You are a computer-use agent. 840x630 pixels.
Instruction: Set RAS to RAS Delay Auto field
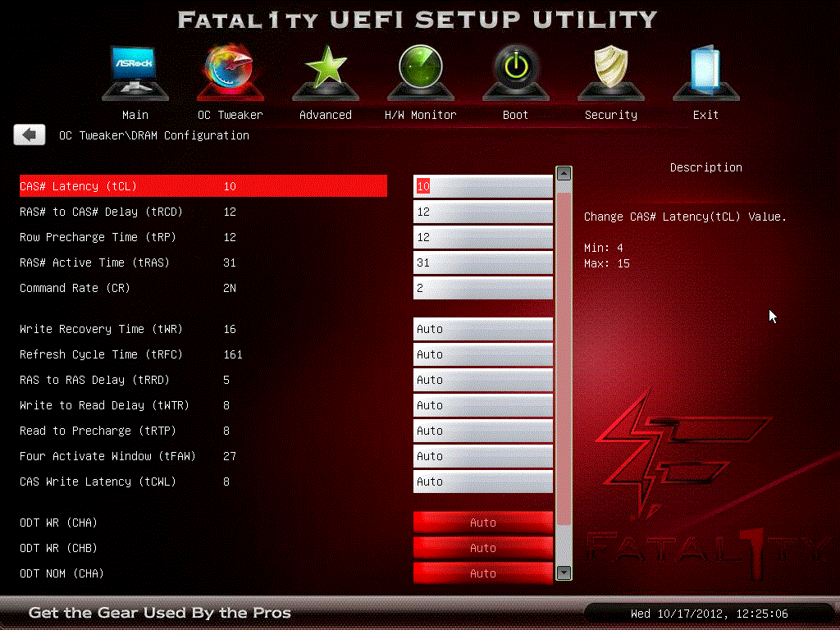click(482, 380)
